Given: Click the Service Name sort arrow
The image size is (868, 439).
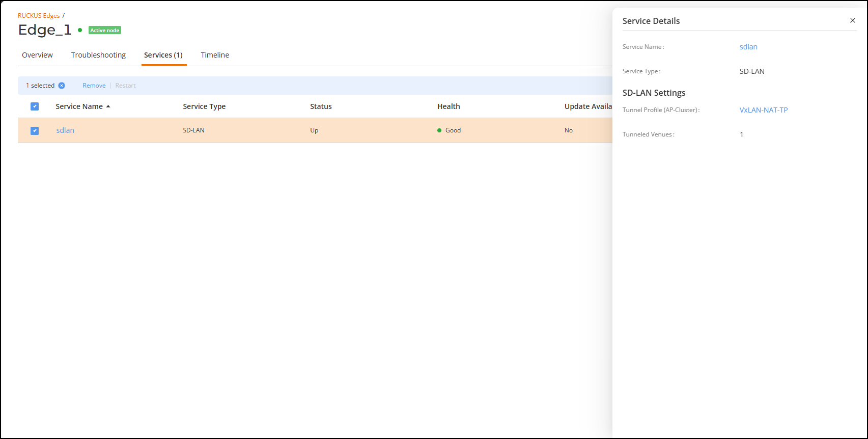Looking at the screenshot, I should coord(108,106).
